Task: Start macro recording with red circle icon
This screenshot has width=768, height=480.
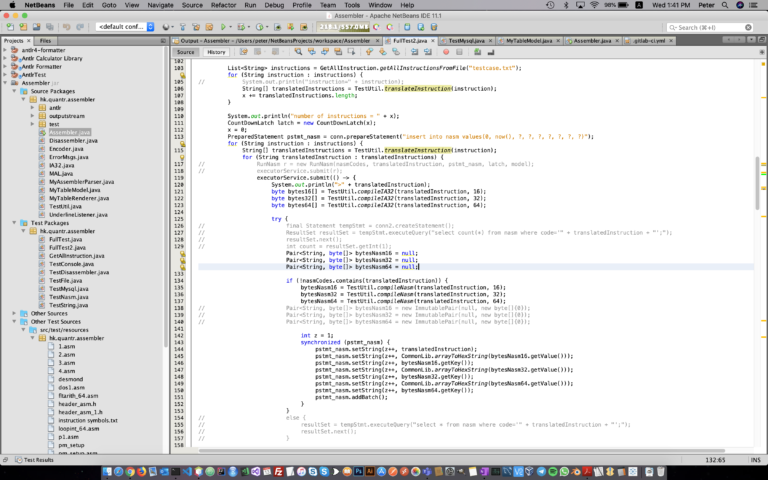Action: (x=446, y=51)
